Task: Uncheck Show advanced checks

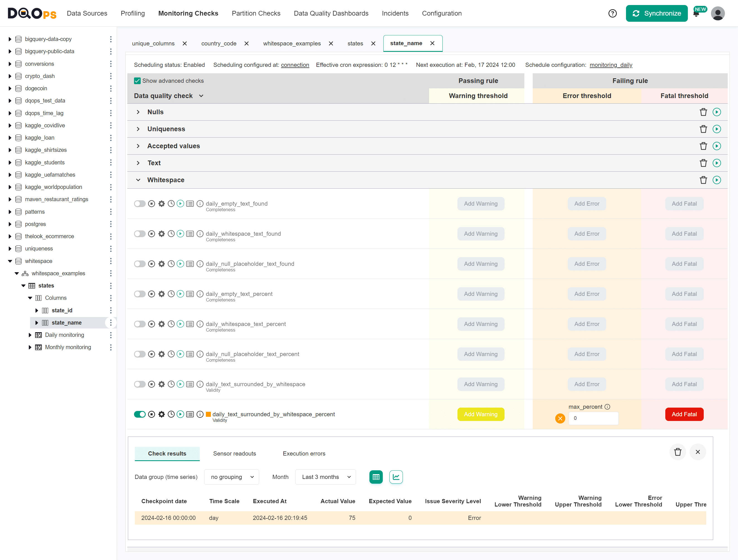Action: coord(137,81)
